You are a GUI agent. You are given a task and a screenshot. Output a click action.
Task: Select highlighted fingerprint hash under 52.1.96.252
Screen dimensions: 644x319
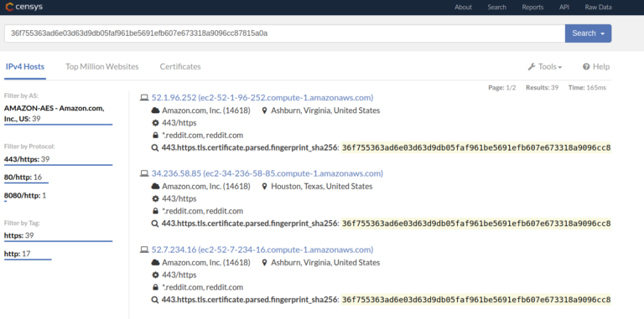[x=476, y=148]
